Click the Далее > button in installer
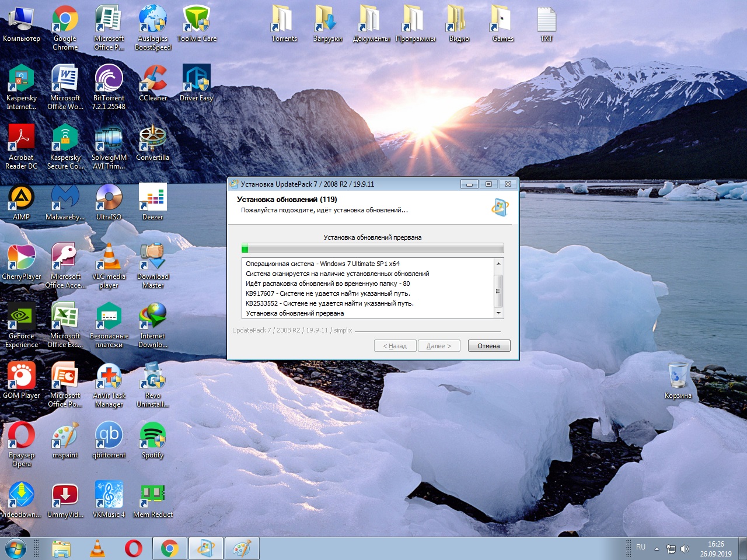Image resolution: width=747 pixels, height=560 pixels. [x=439, y=346]
